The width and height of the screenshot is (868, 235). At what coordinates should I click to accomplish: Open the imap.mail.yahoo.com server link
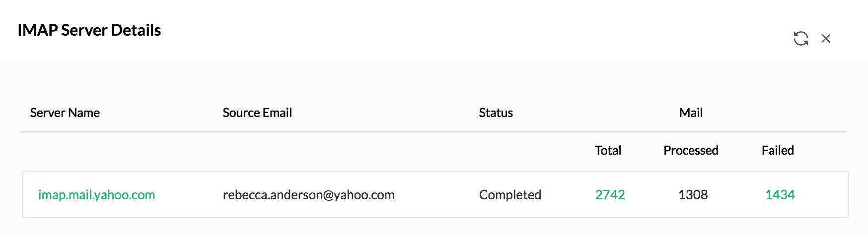point(96,195)
